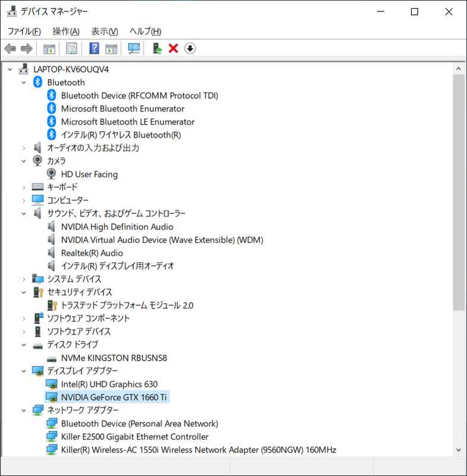Viewport: 467px width, 476px height.
Task: Click the ソフトウェア デバイス icon
Action: [x=37, y=331]
